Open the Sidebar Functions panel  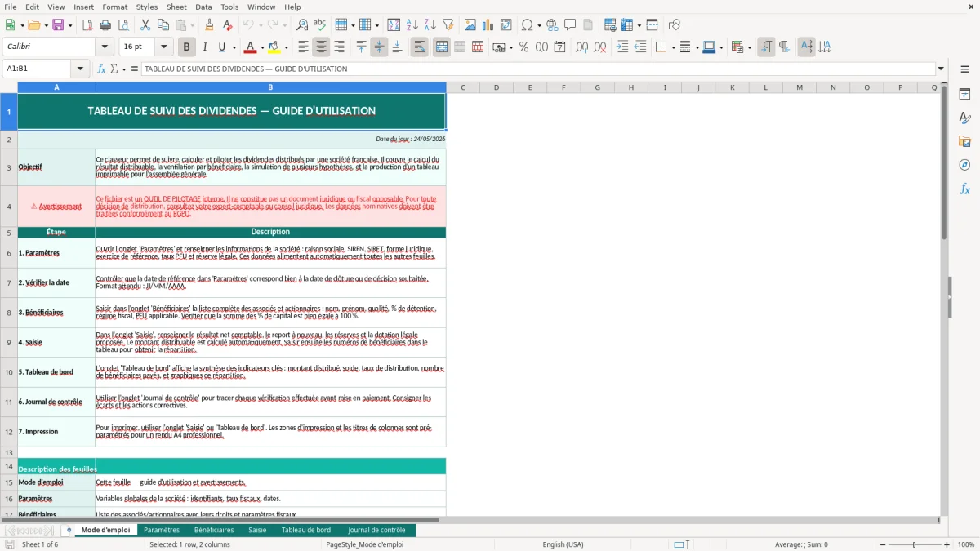[x=964, y=189]
